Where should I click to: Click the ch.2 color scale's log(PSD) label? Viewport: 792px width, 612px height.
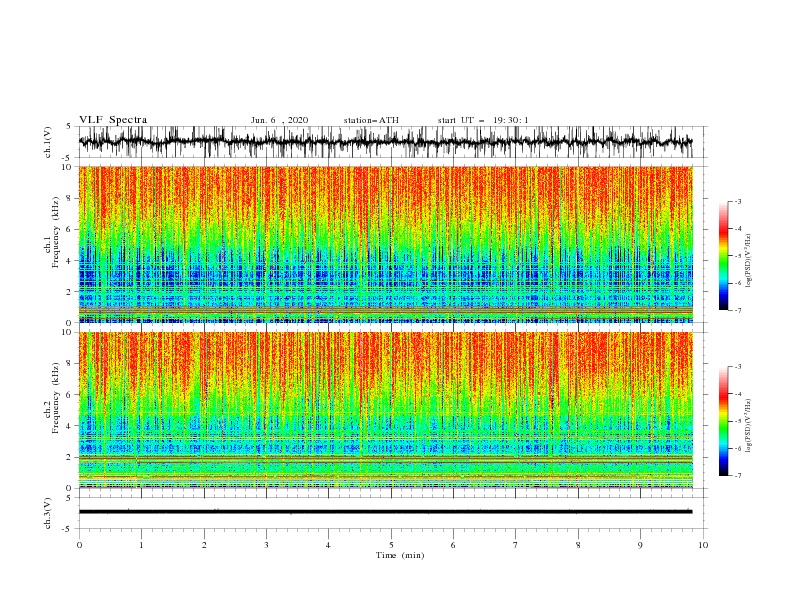pos(748,426)
